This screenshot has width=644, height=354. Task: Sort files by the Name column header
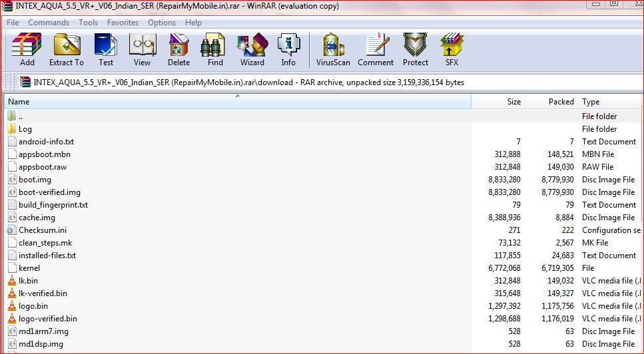[x=237, y=101]
